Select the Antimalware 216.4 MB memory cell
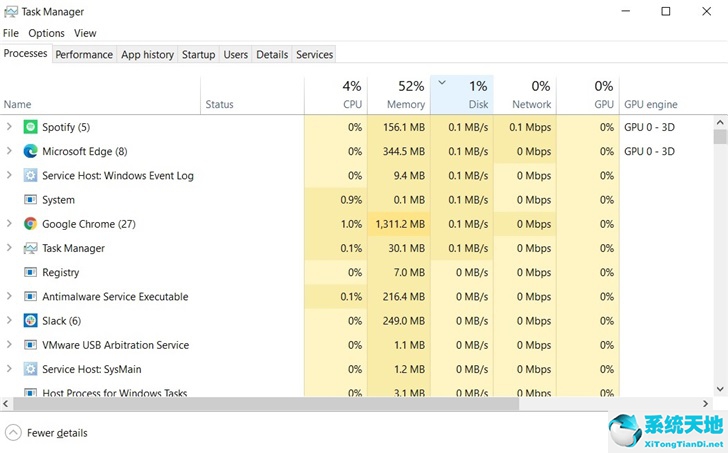 (x=399, y=297)
